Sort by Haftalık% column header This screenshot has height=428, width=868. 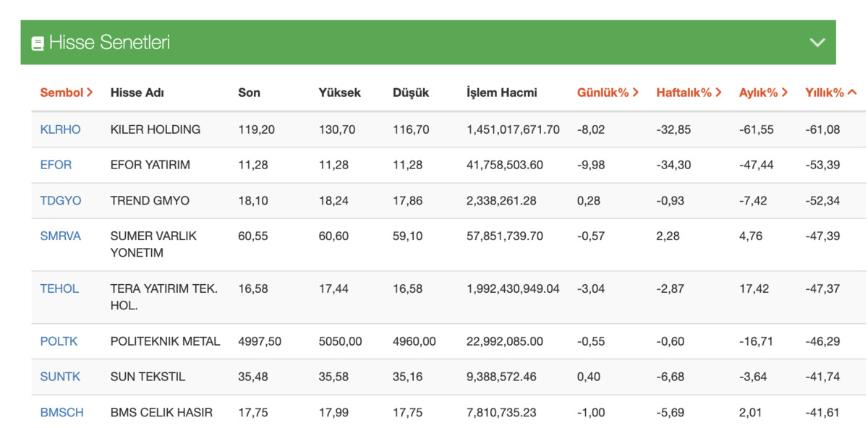coord(689,93)
